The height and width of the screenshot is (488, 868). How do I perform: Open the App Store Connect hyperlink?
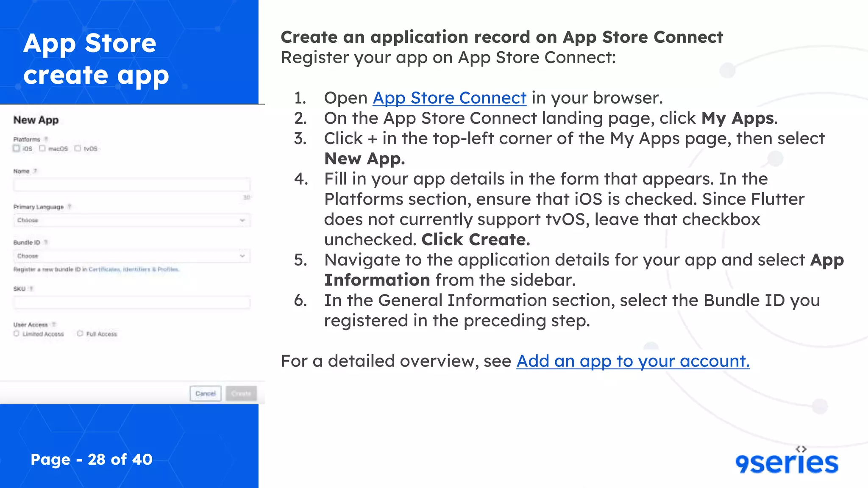pyautogui.click(x=450, y=98)
